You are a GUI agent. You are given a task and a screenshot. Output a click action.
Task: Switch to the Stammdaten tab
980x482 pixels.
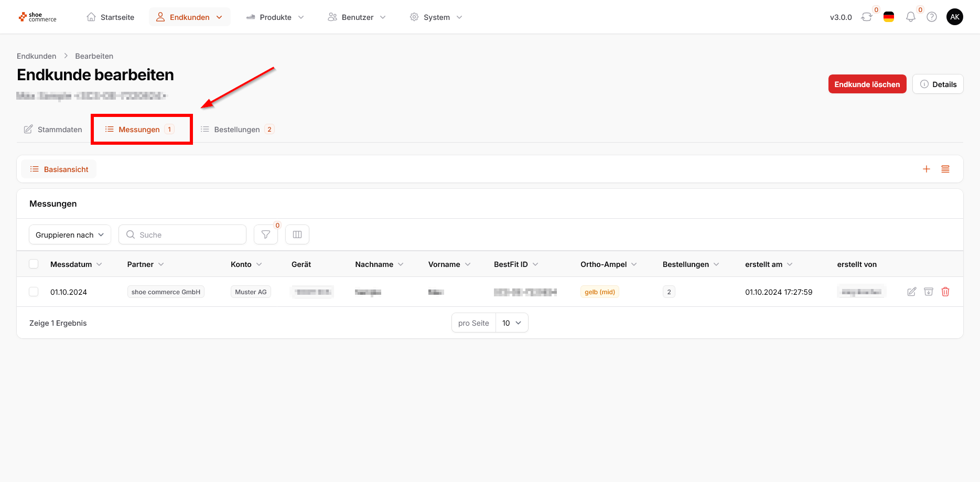pyautogui.click(x=53, y=130)
